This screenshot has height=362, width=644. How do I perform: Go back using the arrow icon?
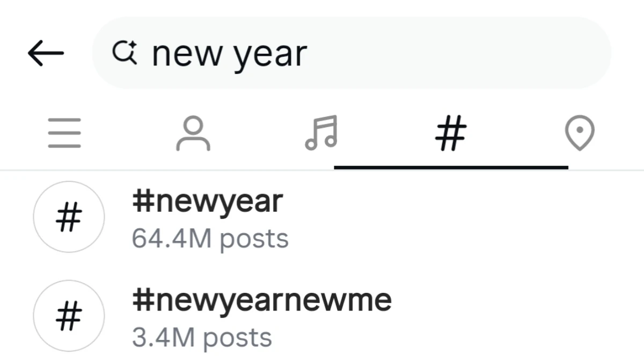pyautogui.click(x=45, y=52)
